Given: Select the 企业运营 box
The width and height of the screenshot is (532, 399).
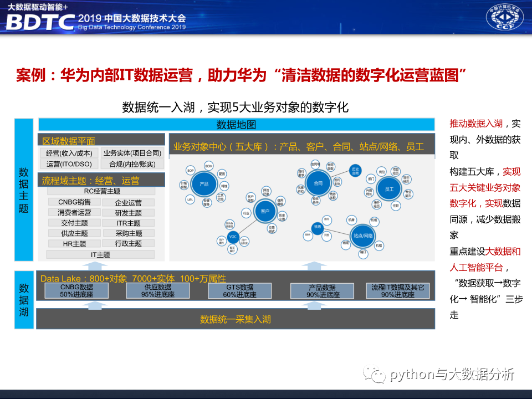Looking at the screenshot, I should pos(128,203).
